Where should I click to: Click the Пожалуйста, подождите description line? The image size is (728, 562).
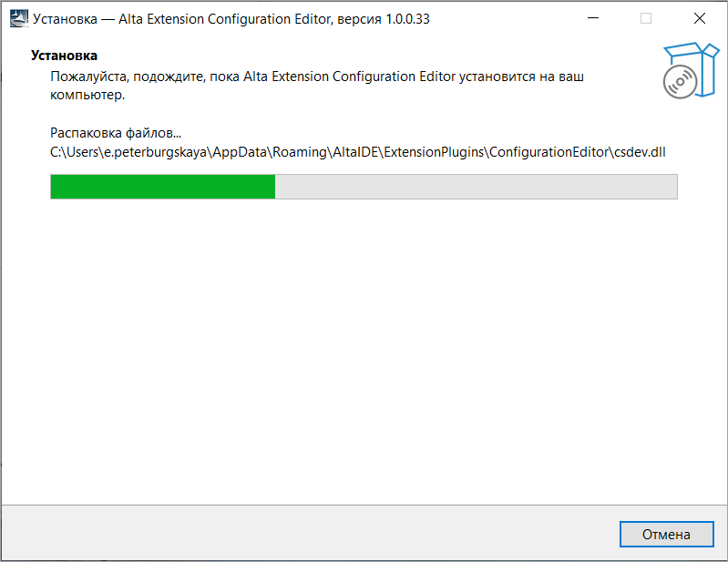point(317,77)
